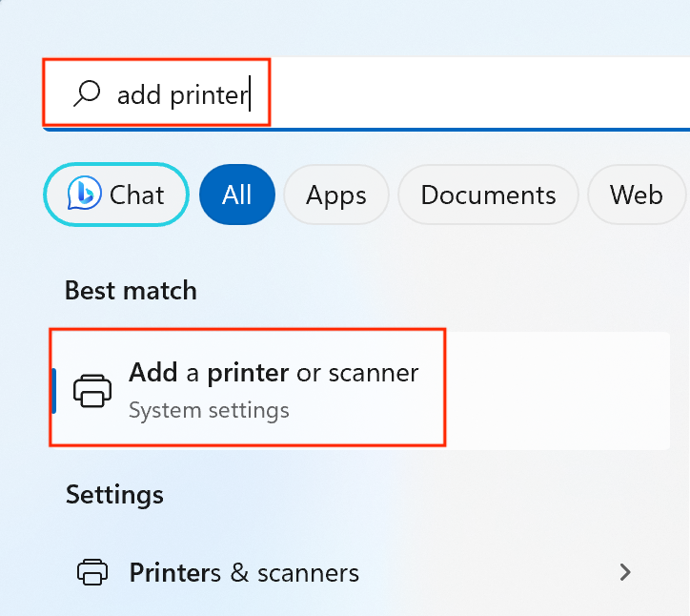Place cursor after 'printer' in search text
This screenshot has width=690, height=616.
pyautogui.click(x=249, y=94)
